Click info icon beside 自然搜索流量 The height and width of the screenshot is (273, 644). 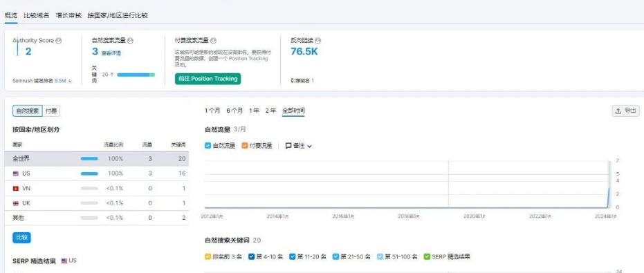pyautogui.click(x=130, y=41)
